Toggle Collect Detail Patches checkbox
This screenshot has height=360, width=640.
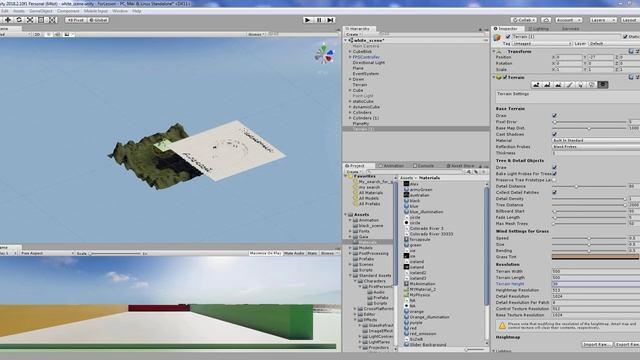[554, 192]
